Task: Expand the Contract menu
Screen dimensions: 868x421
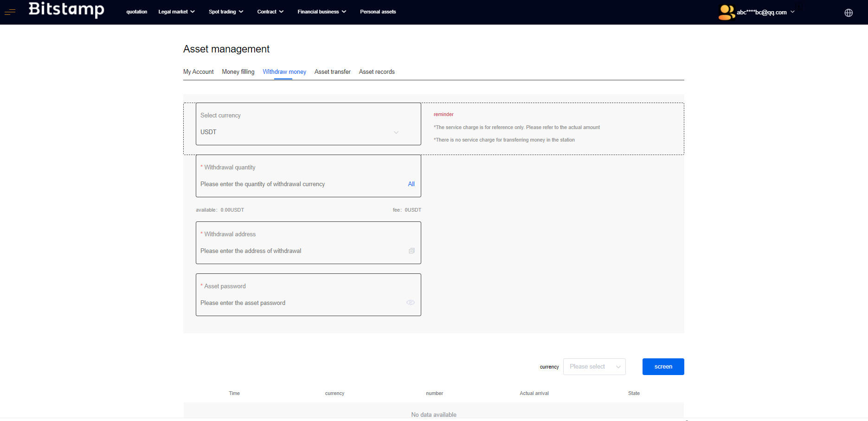Action: tap(270, 12)
